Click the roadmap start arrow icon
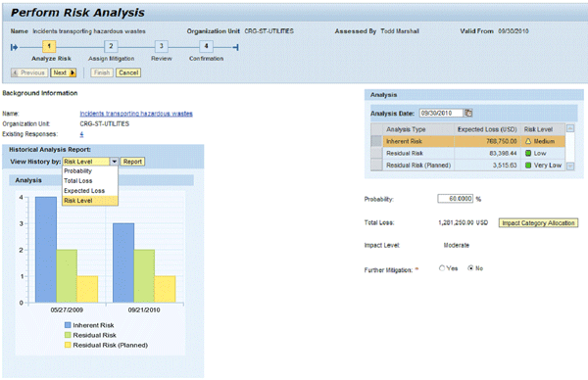Image resolution: width=588 pixels, height=380 pixels. [x=15, y=47]
